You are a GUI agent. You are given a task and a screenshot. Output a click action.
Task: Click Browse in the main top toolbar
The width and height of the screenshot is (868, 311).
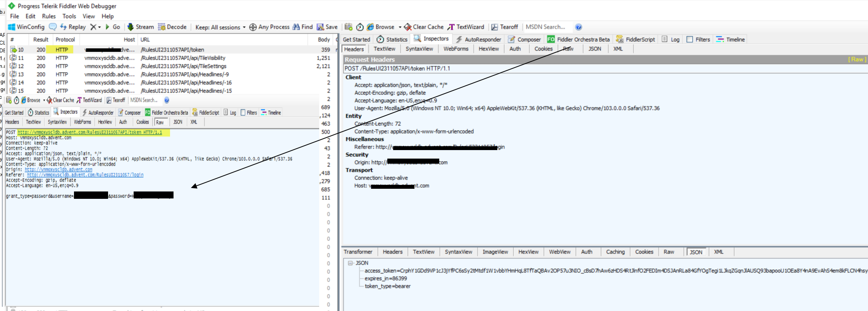[380, 27]
